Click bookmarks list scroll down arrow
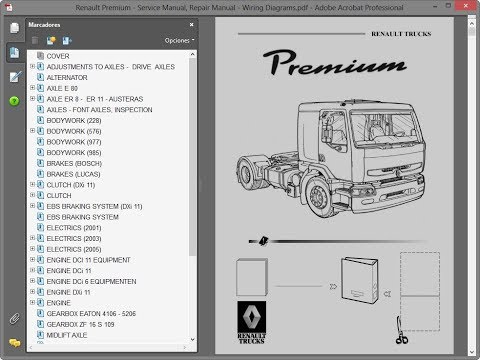The image size is (480, 360). click(192, 339)
